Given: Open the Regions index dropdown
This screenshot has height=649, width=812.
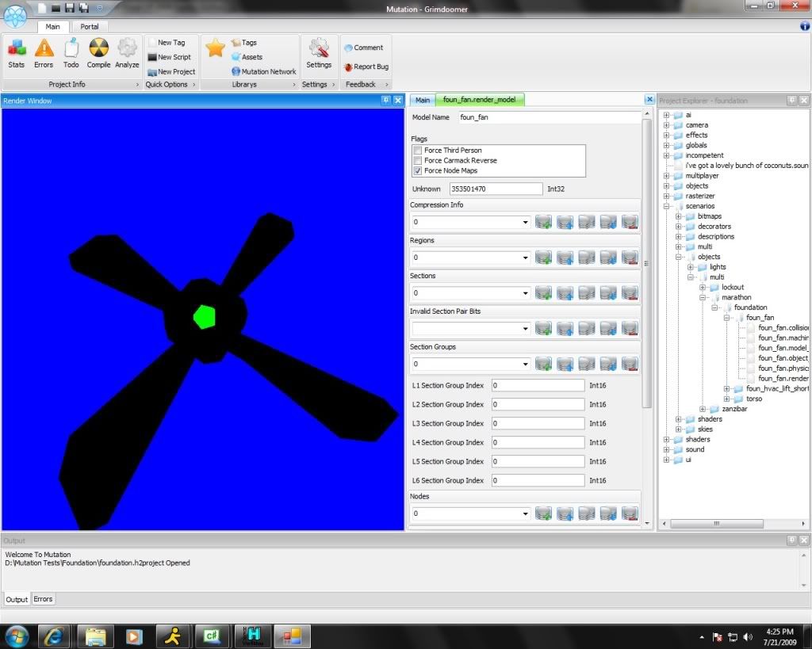Looking at the screenshot, I should tap(525, 258).
